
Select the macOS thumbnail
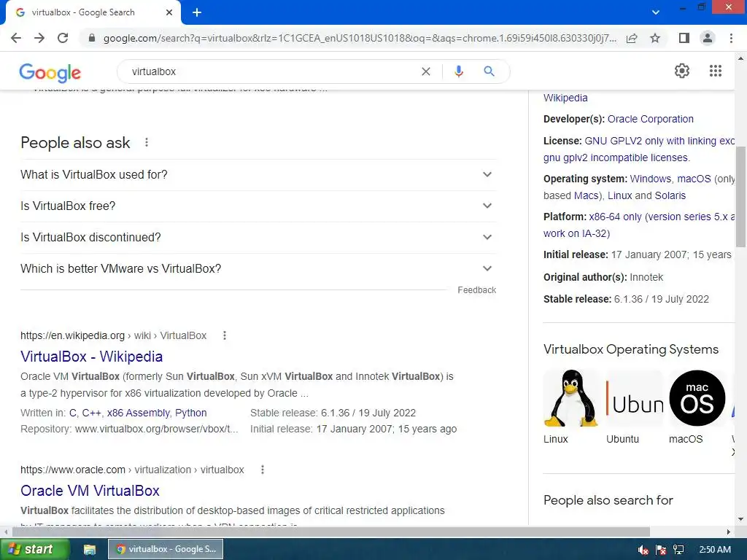tap(697, 399)
